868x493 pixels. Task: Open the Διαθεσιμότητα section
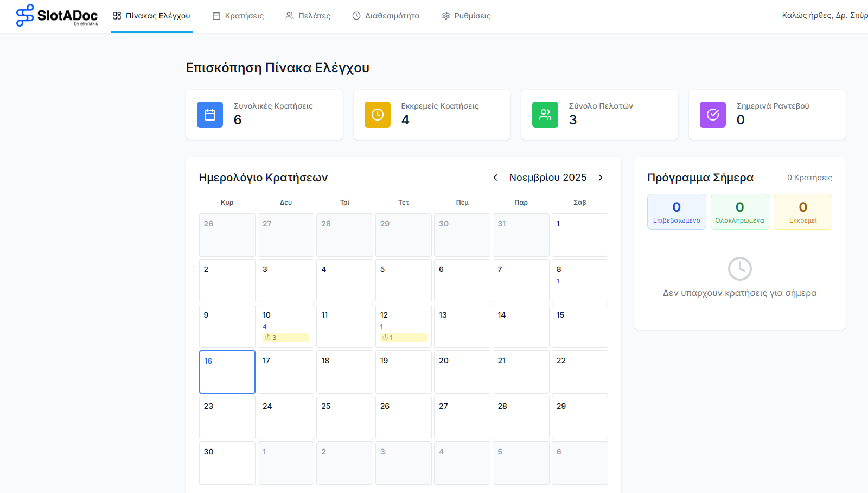(x=386, y=16)
